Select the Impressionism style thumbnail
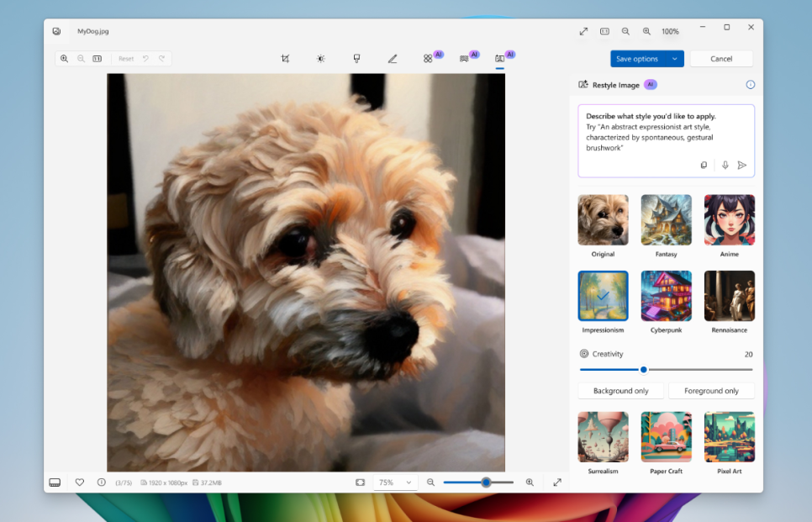The width and height of the screenshot is (812, 522). point(603,296)
